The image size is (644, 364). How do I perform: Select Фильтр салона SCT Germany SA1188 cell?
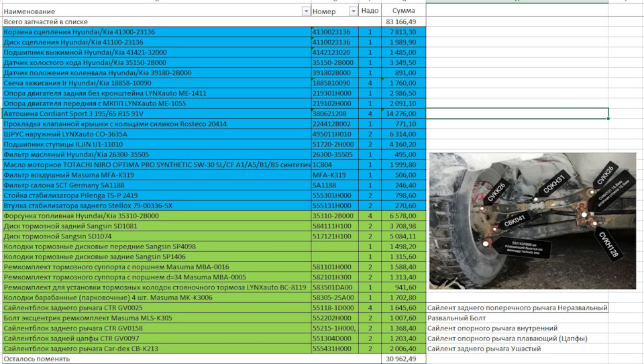pos(156,185)
